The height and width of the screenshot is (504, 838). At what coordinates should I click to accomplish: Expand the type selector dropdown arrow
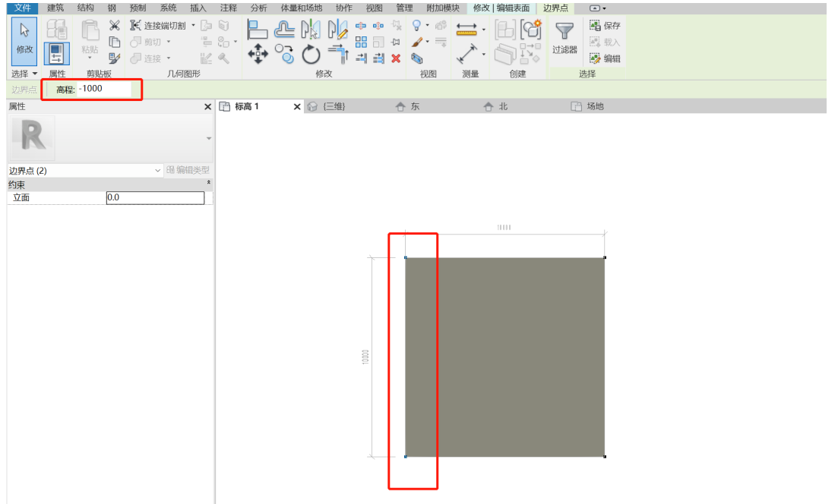[208, 138]
